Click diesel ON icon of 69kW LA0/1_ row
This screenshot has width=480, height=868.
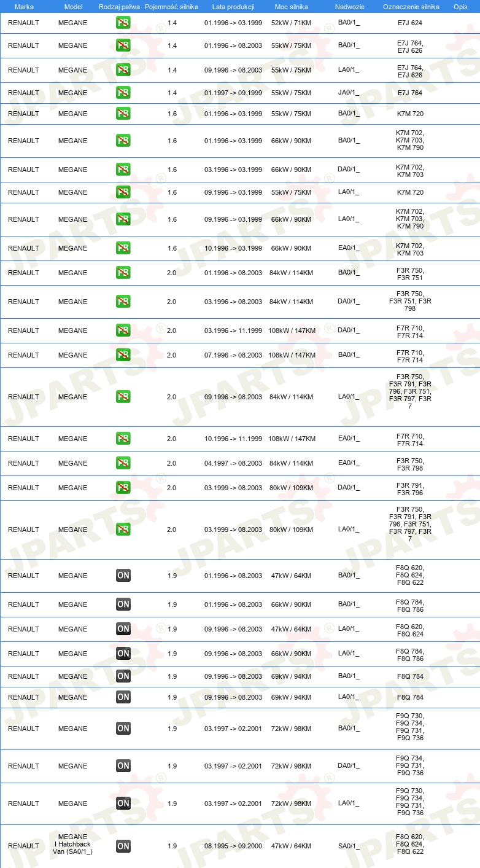(x=123, y=697)
